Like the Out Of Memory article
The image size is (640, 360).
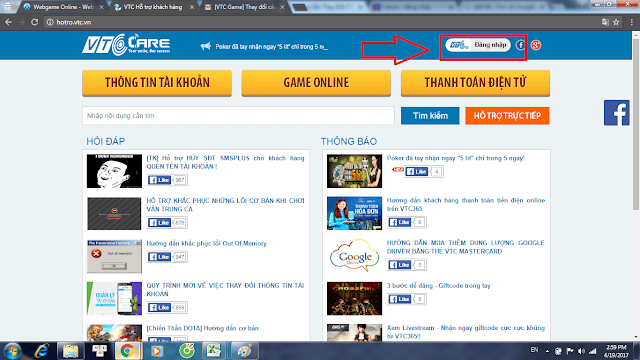pyautogui.click(x=159, y=257)
